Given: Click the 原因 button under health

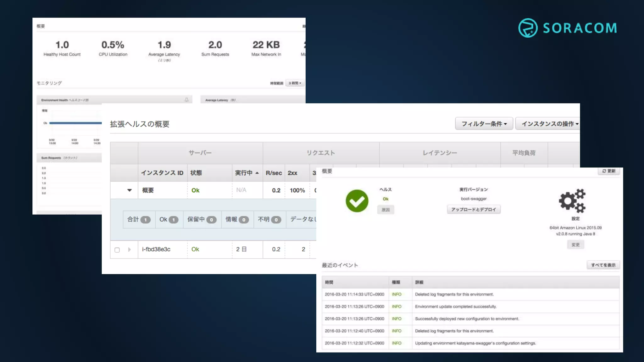Looking at the screenshot, I should pos(386,210).
